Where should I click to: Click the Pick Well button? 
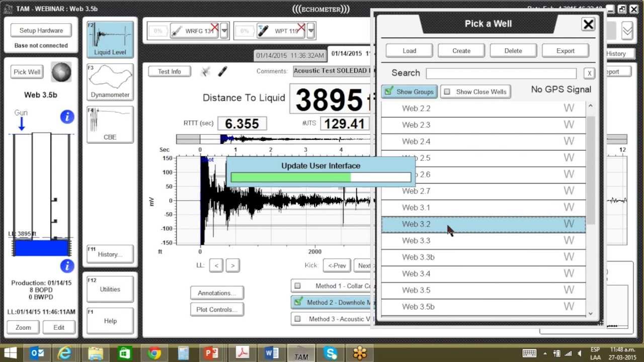point(27,72)
